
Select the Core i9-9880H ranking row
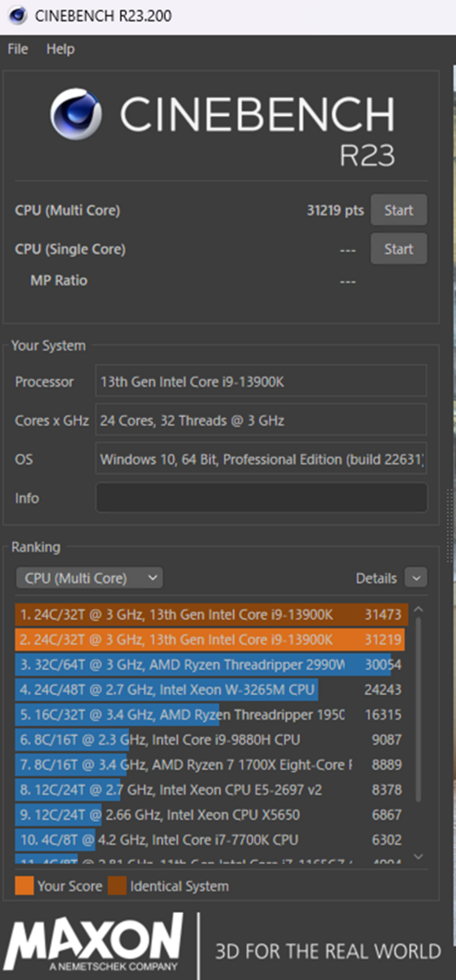coord(212,740)
